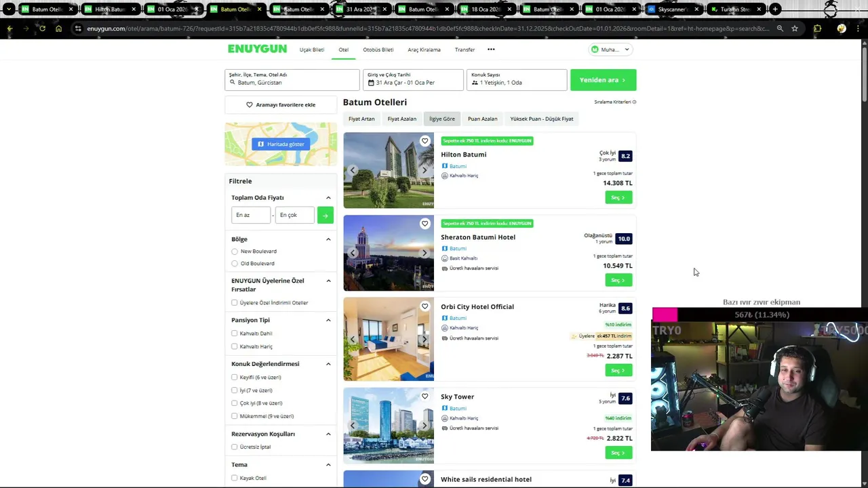This screenshot has width=868, height=488.
Task: Bookmark page with star icon
Action: [795, 28]
